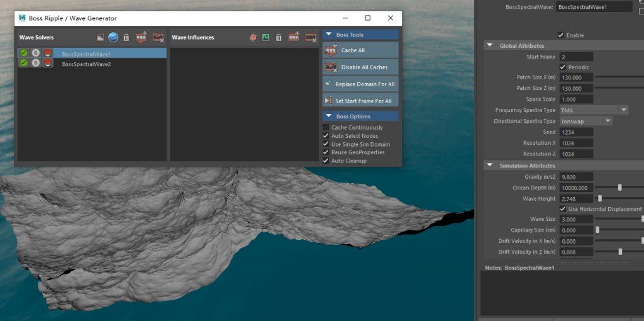644x321 pixels.
Task: Click BossSpectralWave name field
Action: click(x=594, y=7)
